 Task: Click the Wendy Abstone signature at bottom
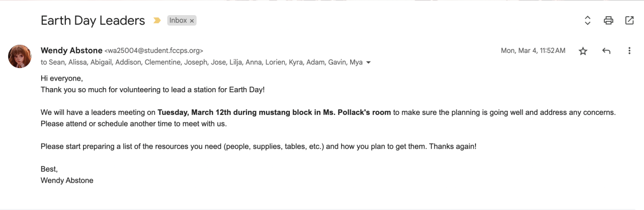tap(67, 180)
